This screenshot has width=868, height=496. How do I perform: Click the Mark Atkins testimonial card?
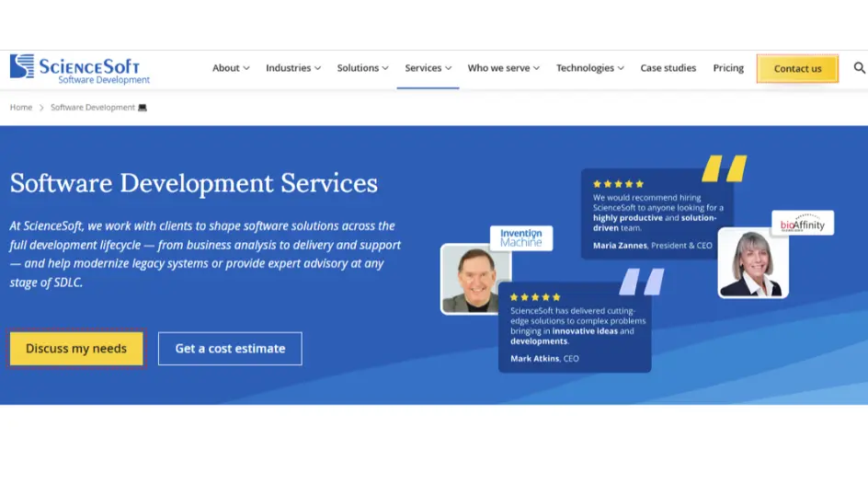tap(575, 327)
